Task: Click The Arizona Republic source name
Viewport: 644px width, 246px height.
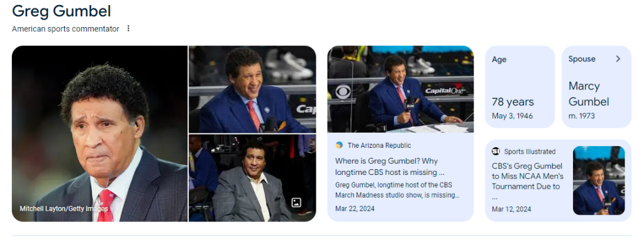Action: tap(379, 145)
